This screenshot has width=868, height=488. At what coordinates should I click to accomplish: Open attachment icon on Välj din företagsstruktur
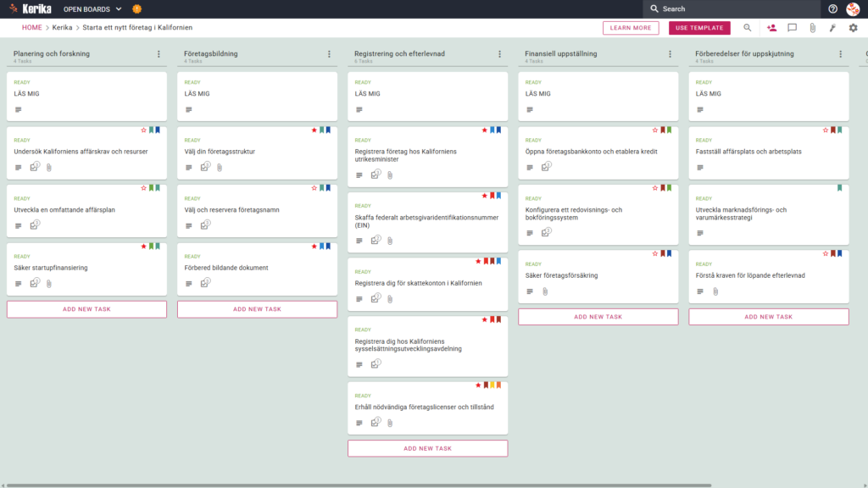(220, 167)
